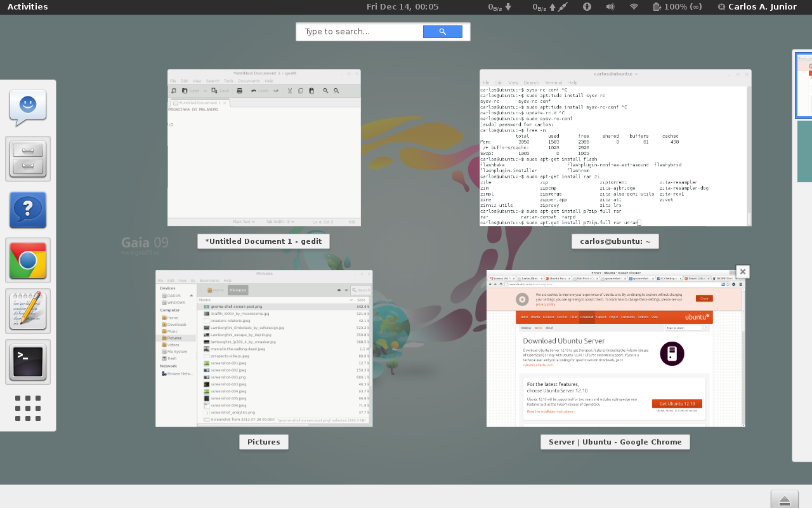Launch the Files manager from the dash
The width and height of the screenshot is (812, 508).
coord(28,159)
